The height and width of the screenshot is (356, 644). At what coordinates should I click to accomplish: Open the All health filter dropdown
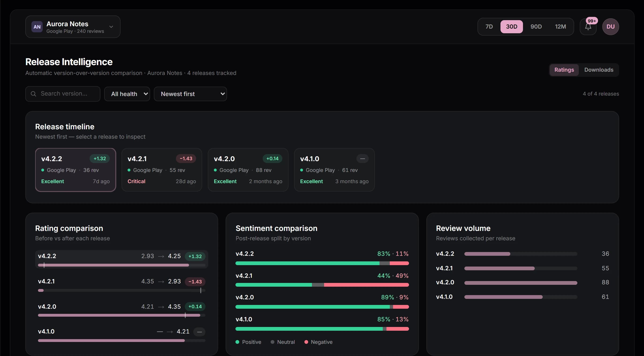click(127, 94)
